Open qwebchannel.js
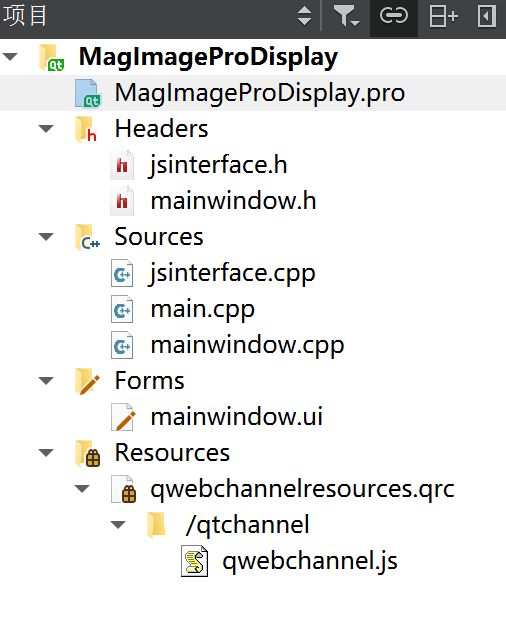Screen dimensions: 506x627 coord(310,561)
